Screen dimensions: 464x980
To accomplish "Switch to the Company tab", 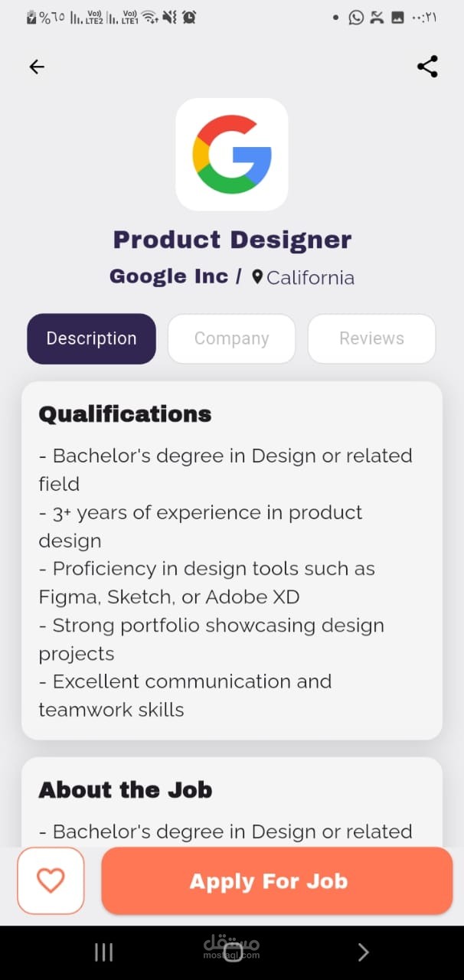I will click(231, 338).
